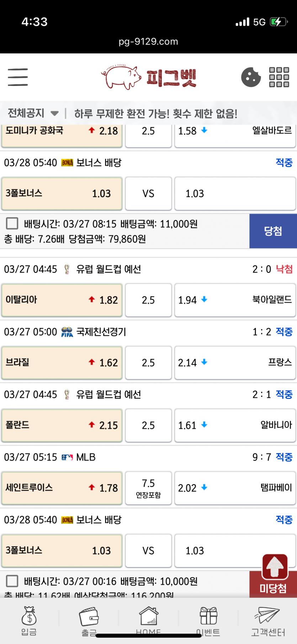297x644 pixels.
Task: Open the 출금 withdrawal wallet icon
Action: [89, 621]
